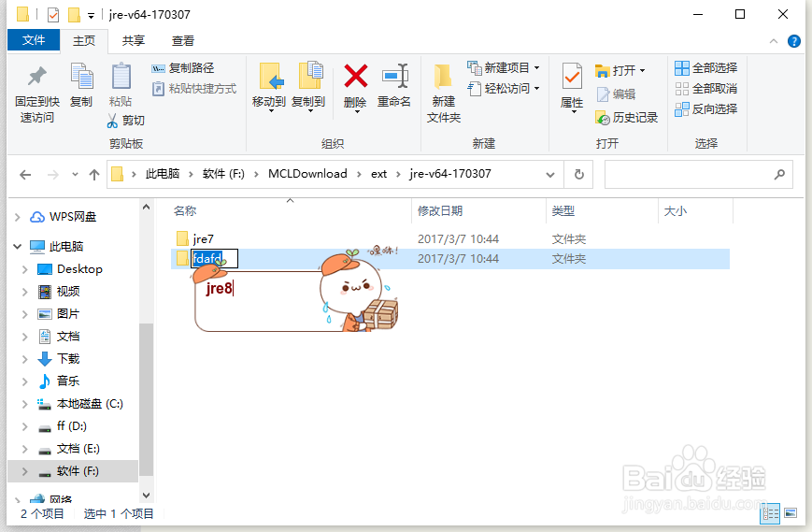Select 音乐 in navigation pane
Screen dimensions: 812x532
68,381
